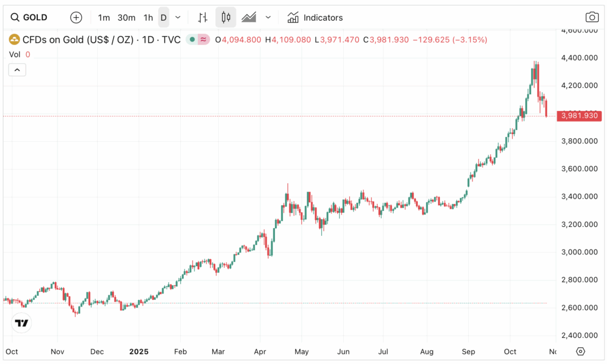Switch to the 30m timeframe
Screen dimensions: 607x364
coord(126,17)
